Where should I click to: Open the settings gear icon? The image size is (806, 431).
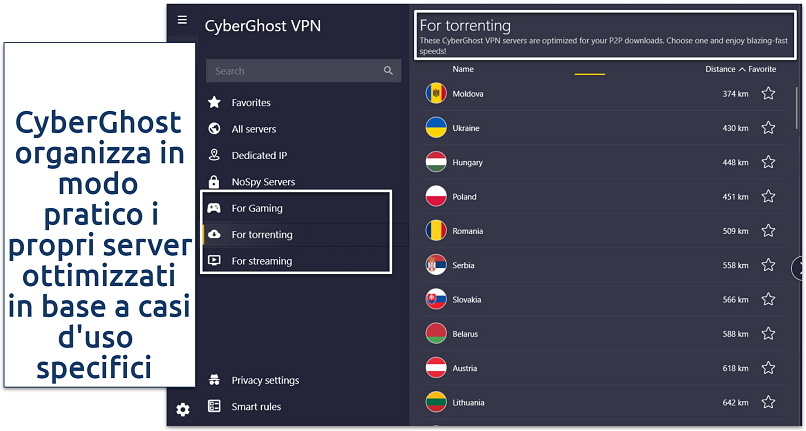pyautogui.click(x=182, y=409)
